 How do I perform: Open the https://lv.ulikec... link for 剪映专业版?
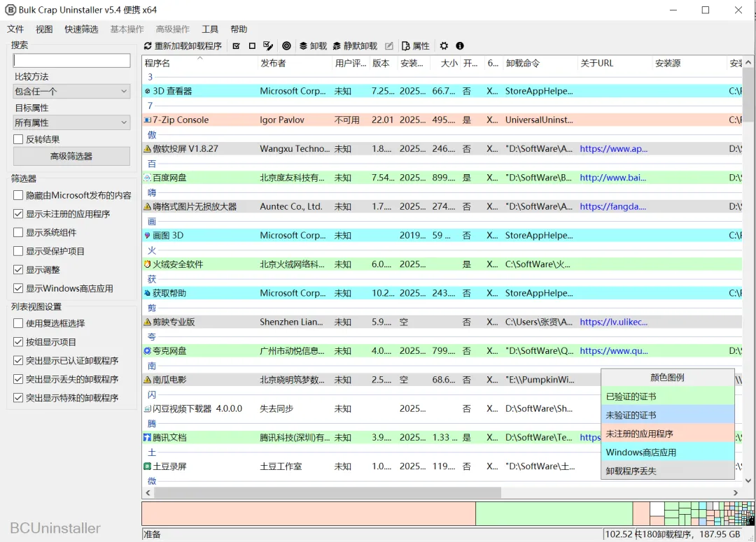point(613,322)
